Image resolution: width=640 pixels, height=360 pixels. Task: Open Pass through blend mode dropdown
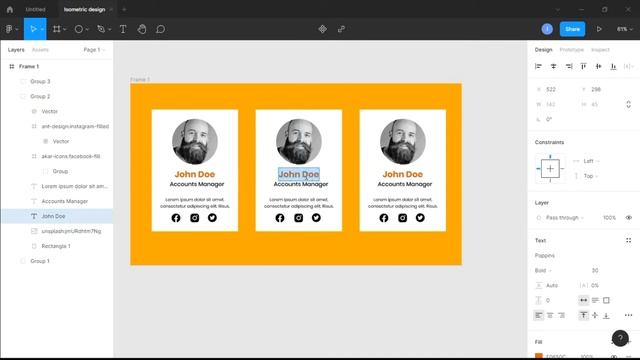(x=564, y=218)
